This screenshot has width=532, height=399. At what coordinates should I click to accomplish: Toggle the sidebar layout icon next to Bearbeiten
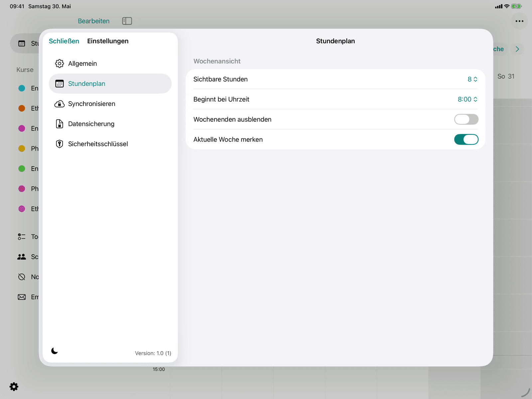point(127,21)
